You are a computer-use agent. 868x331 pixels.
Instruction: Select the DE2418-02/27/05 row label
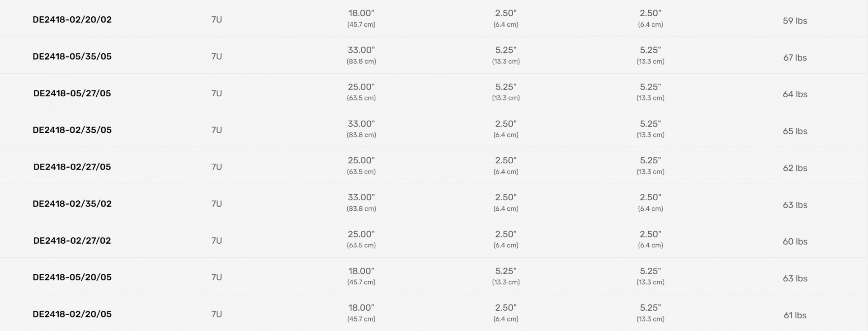pyautogui.click(x=72, y=167)
